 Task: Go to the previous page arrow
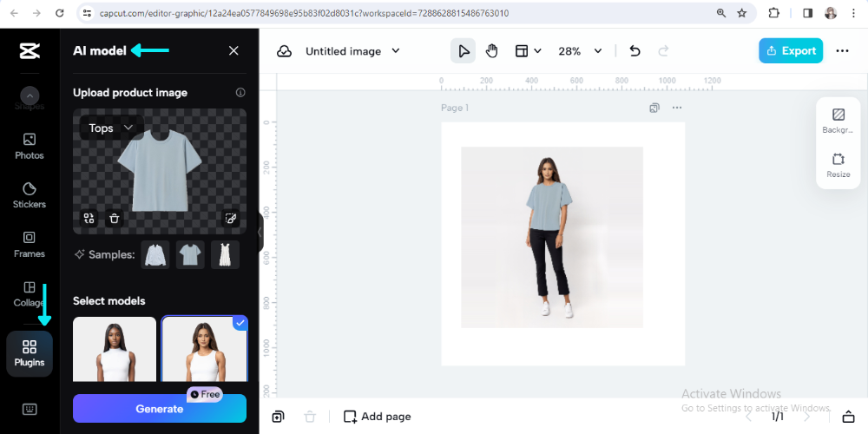pos(749,417)
